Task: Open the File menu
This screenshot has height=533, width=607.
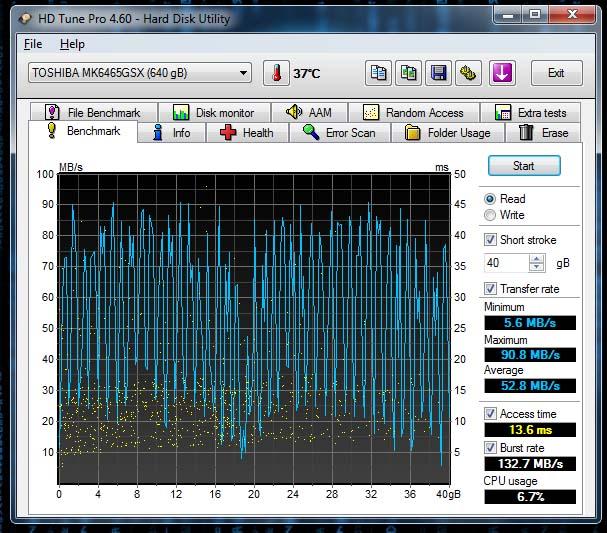Action: tap(33, 44)
